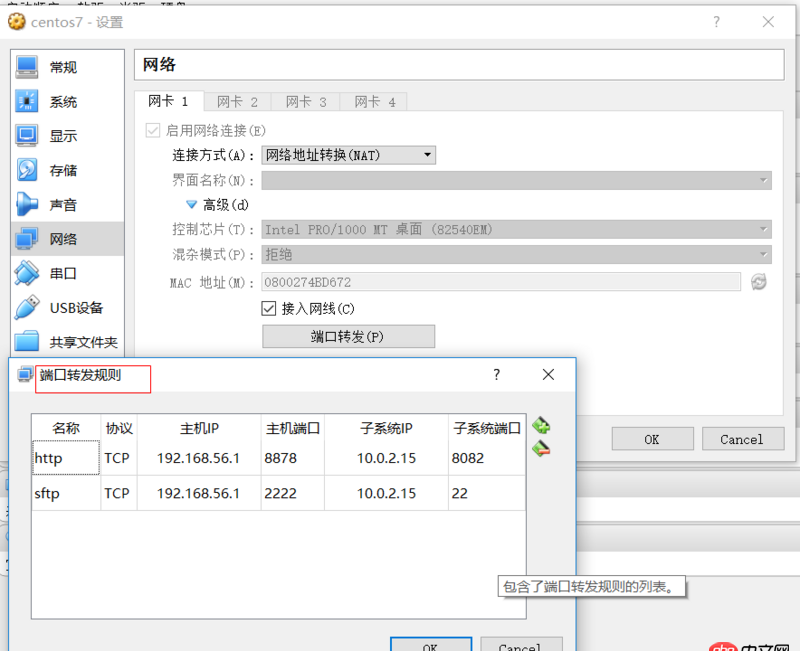Image resolution: width=800 pixels, height=651 pixels.
Task: Confirm settings with the OK button
Action: click(652, 438)
